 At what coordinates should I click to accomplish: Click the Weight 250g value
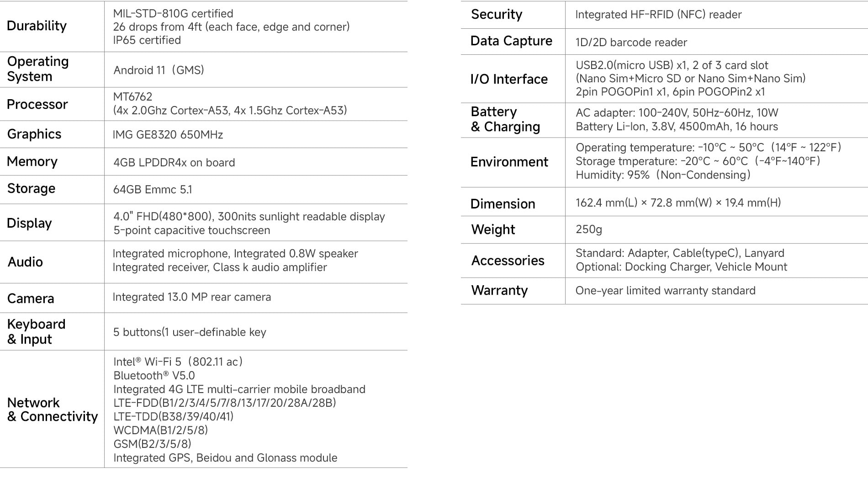click(x=589, y=229)
